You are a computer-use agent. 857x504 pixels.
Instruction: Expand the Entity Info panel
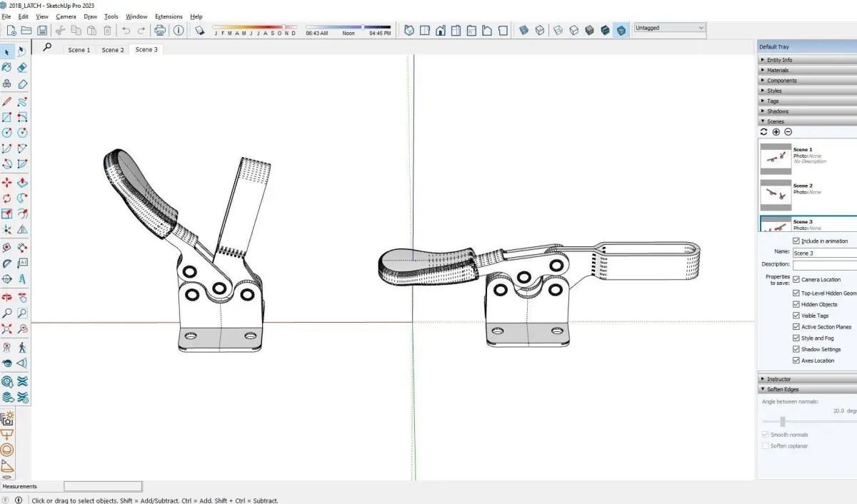(807, 60)
